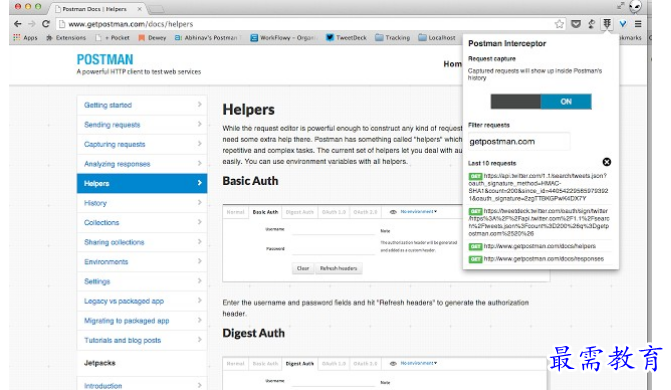Open the Chrome hamburger menu
This screenshot has width=671, height=390.
tap(638, 24)
